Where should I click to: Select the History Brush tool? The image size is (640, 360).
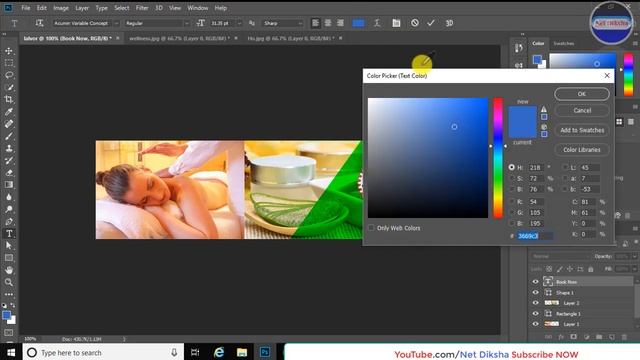coord(9,160)
